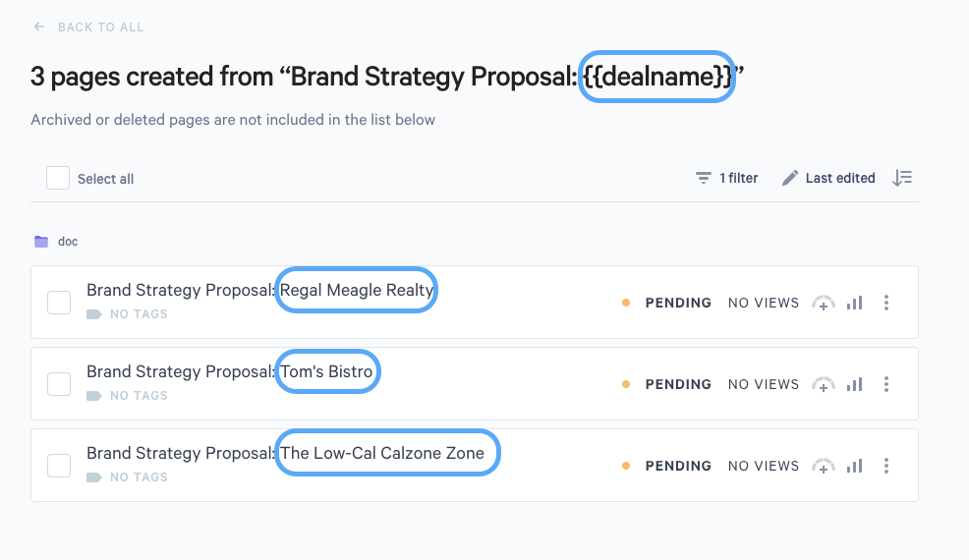Open Brand Strategy Proposal: The Low-Cal Calzone Zone
969x560 pixels.
(285, 453)
